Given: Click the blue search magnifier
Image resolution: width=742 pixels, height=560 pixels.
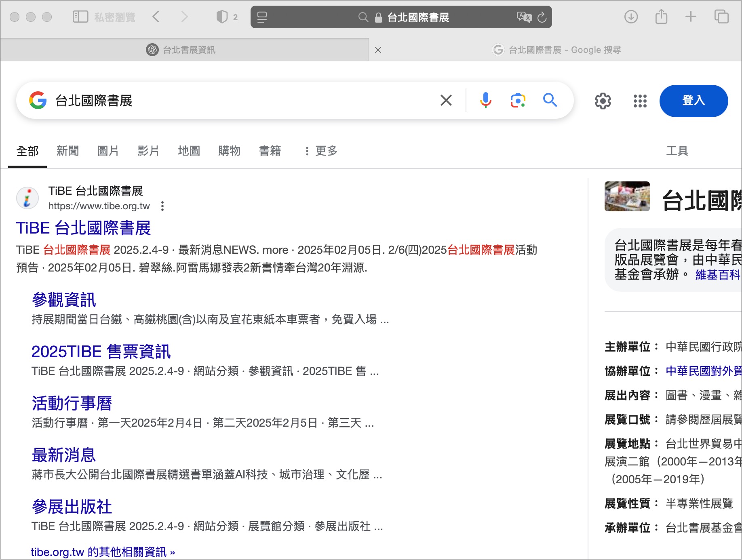Looking at the screenshot, I should click(x=550, y=100).
